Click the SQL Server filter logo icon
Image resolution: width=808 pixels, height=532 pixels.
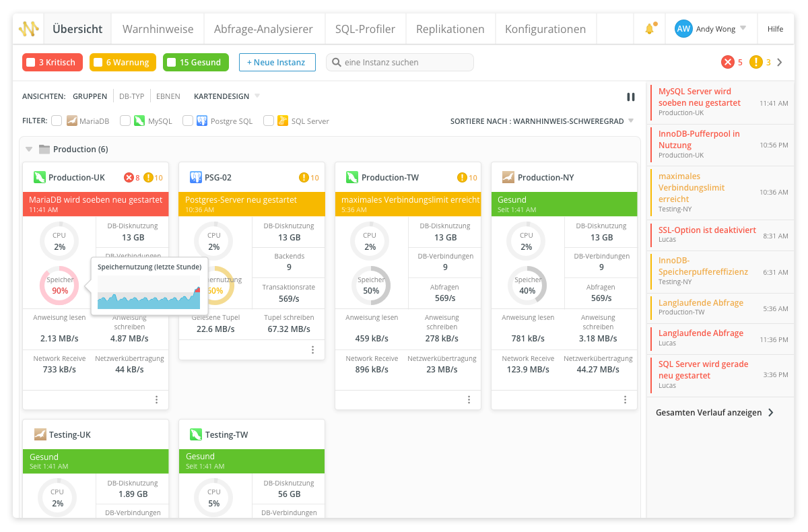(x=283, y=121)
